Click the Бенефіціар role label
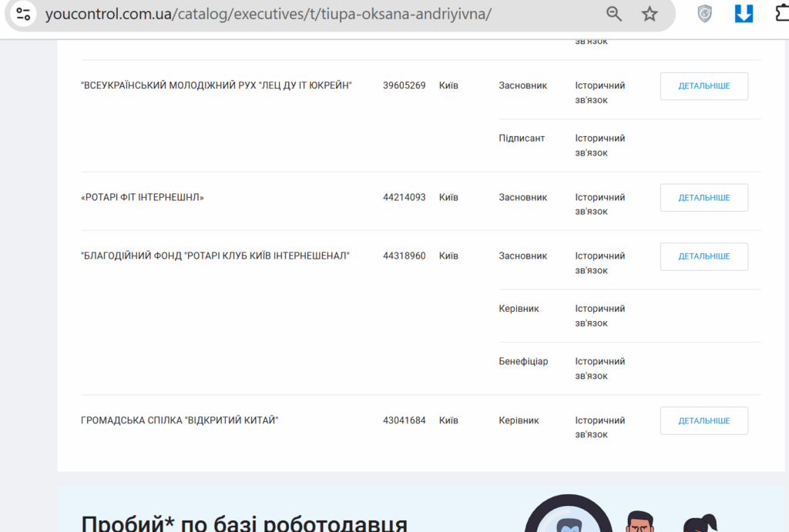This screenshot has width=789, height=532. point(523,362)
